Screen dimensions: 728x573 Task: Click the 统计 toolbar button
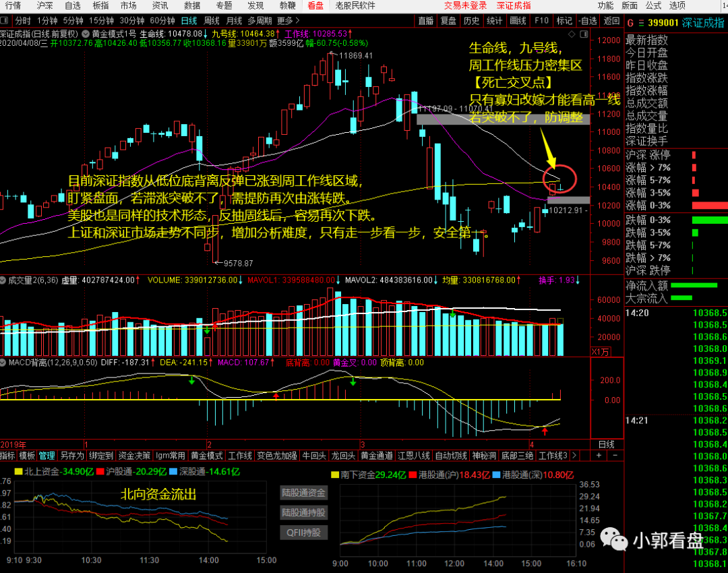click(495, 20)
